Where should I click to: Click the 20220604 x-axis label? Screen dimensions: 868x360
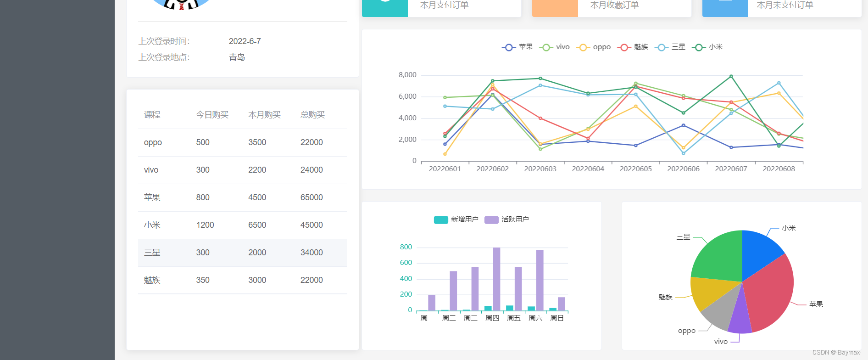coord(588,169)
